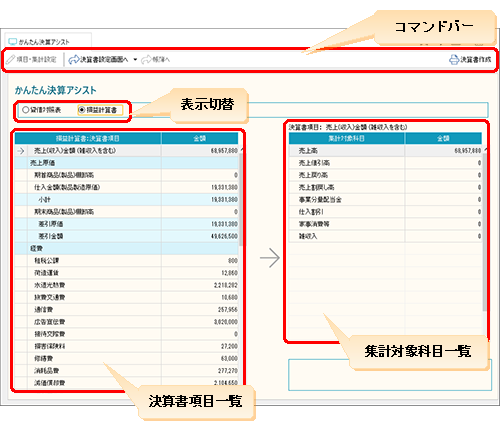Click the monitor icon on かんたん決算アシスト tab
The image size is (500, 431).
(12, 42)
